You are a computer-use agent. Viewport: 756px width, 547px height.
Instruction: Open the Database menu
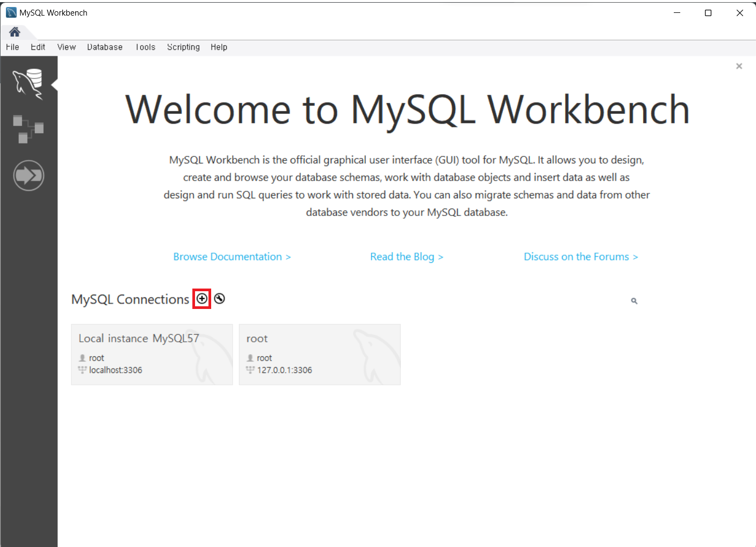[x=105, y=47]
